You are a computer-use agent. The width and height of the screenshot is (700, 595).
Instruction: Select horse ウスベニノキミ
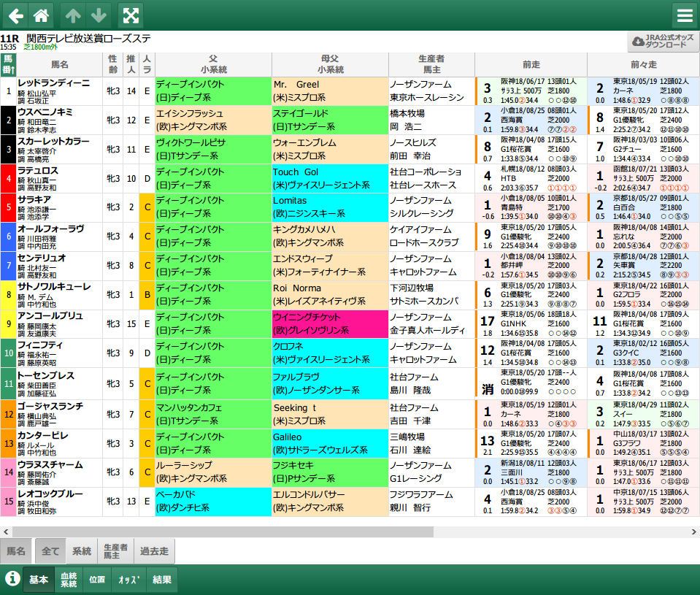click(x=45, y=112)
